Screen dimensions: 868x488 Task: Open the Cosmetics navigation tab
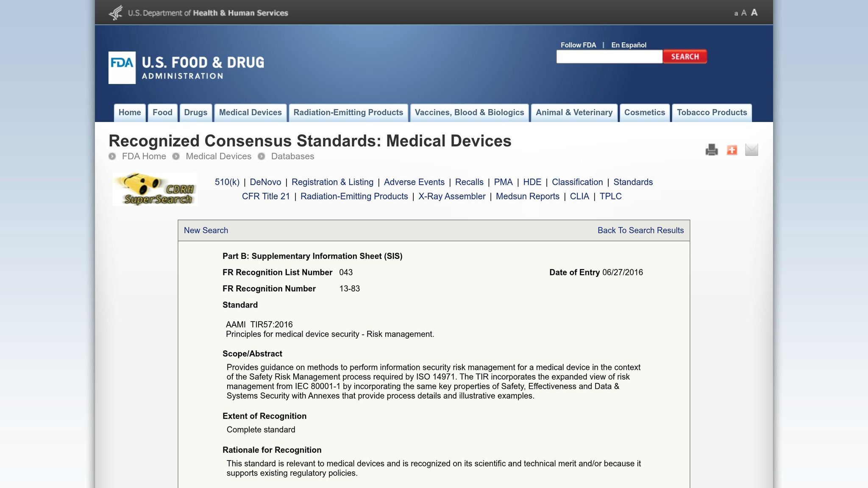click(645, 113)
